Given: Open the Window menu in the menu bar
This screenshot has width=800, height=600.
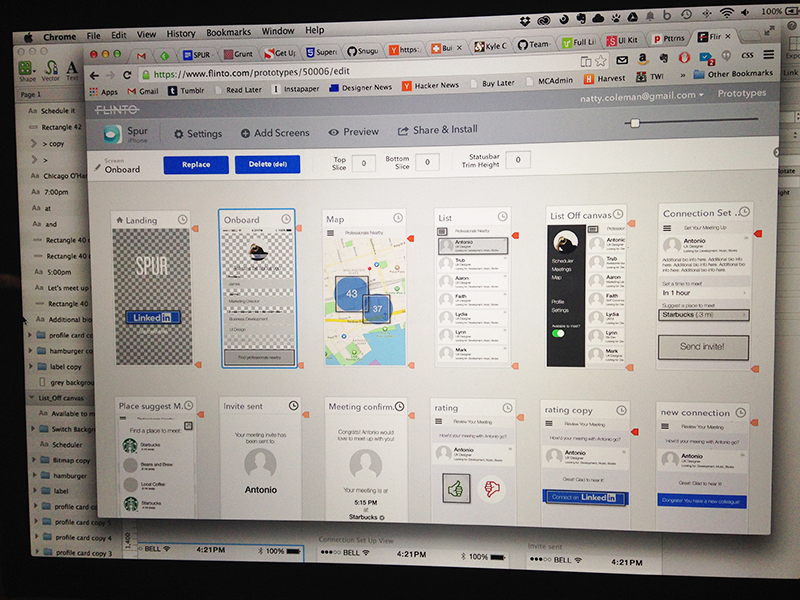Looking at the screenshot, I should [x=278, y=31].
